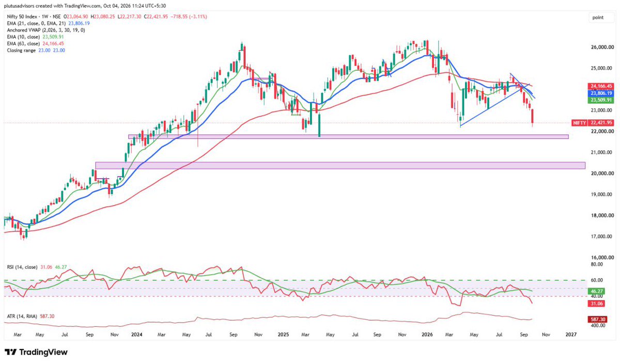The width and height of the screenshot is (620, 364).
Task: Click the open value "23,064.90" in the legend
Action: point(78,17)
